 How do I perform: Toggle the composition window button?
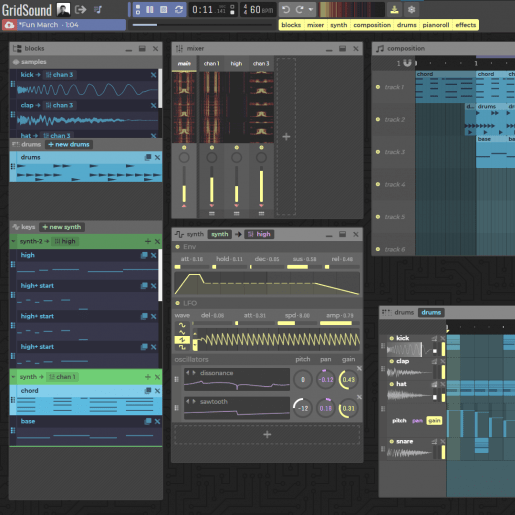point(372,25)
